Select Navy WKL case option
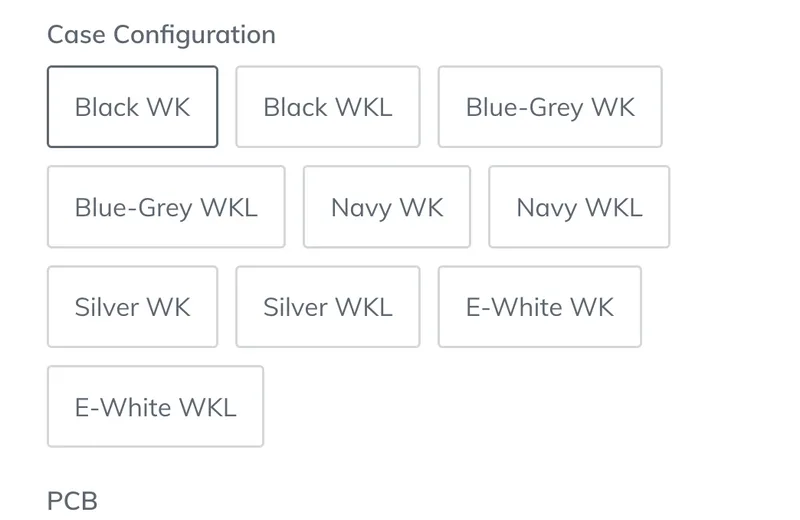The height and width of the screenshot is (520, 800). pyautogui.click(x=579, y=207)
